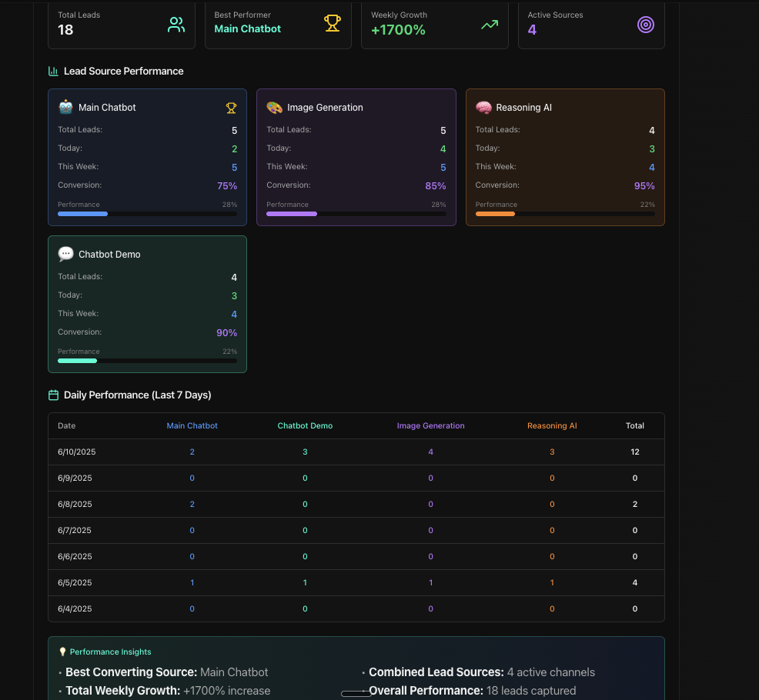Click the lightbulb icon in Performance Insights

click(x=62, y=651)
